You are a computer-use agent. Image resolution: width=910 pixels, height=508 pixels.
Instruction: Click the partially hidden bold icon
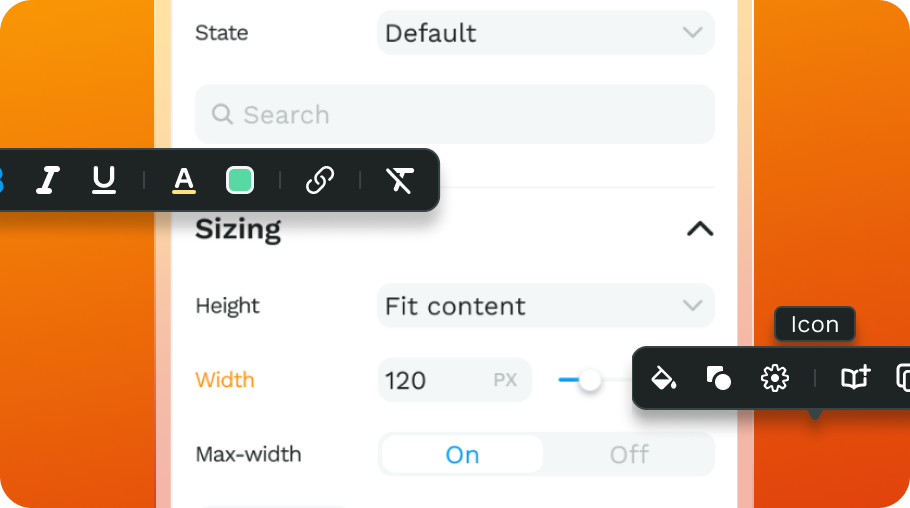[x=2, y=180]
